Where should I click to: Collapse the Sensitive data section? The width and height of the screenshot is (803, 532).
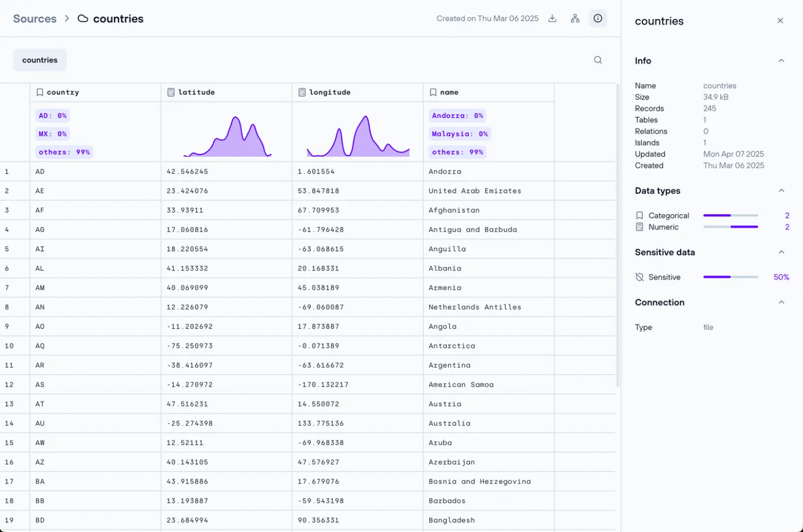(x=781, y=252)
